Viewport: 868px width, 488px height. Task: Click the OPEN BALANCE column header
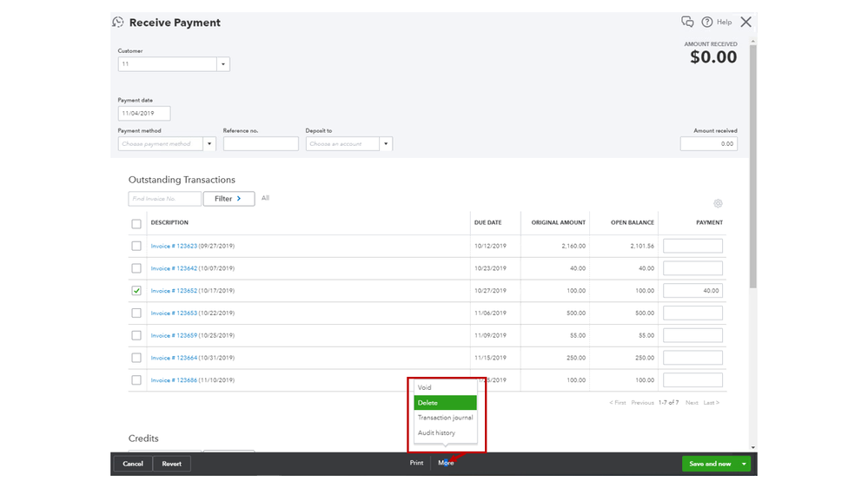coord(633,222)
